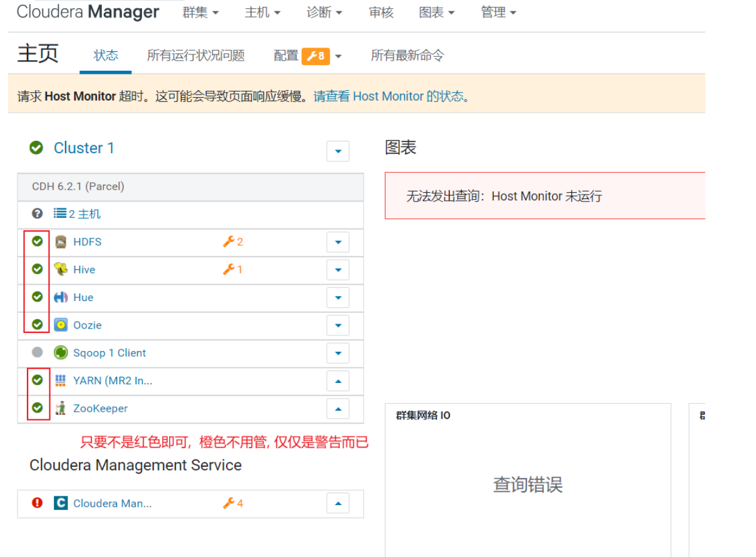The height and width of the screenshot is (557, 756).
Task: Click the Sqoop 1 Client icon
Action: click(61, 352)
